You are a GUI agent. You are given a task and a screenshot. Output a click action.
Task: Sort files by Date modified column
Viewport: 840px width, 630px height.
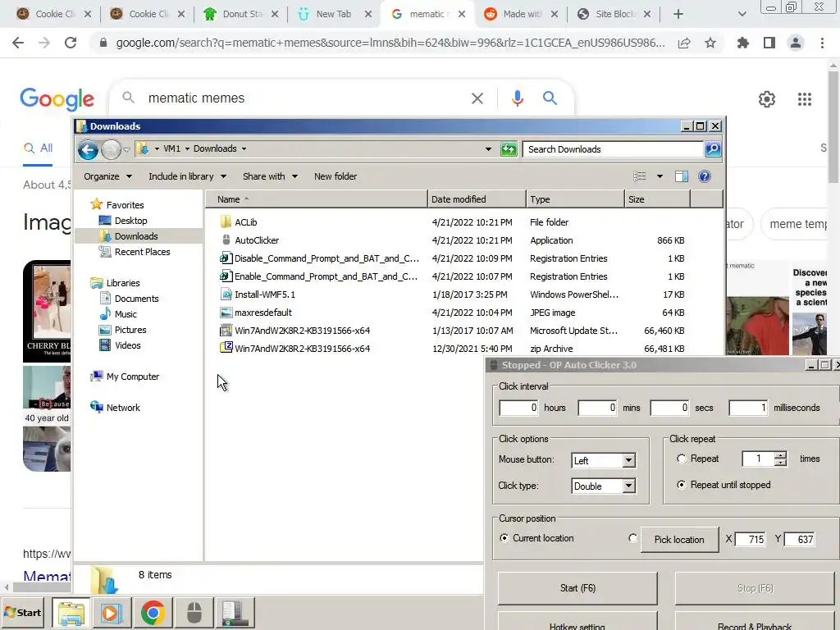click(477, 199)
